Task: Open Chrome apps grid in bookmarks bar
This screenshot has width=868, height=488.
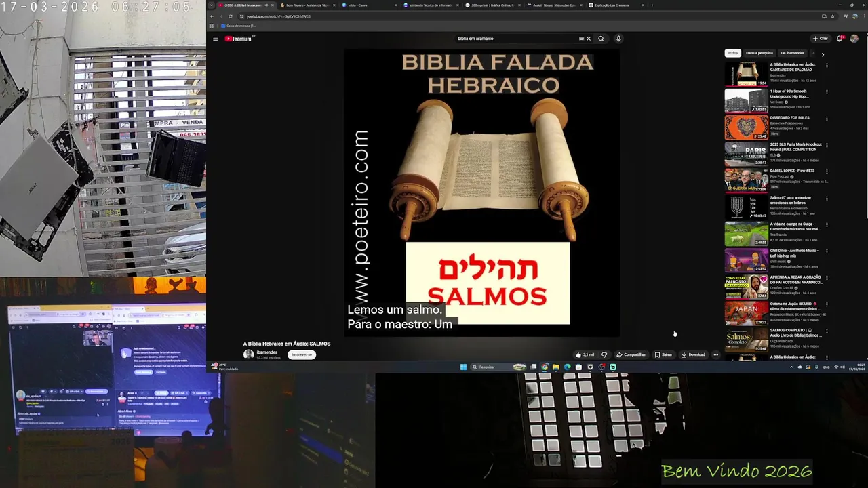Action: tap(212, 26)
